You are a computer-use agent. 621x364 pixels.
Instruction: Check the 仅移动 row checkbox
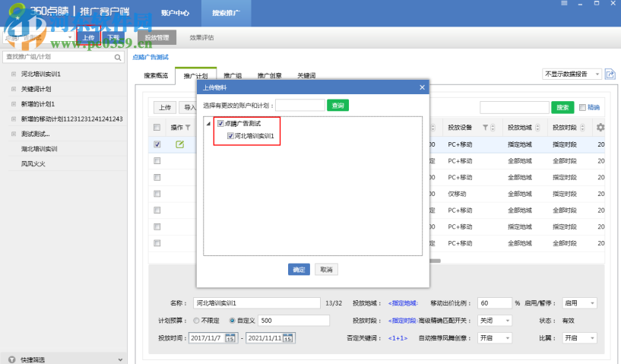click(x=157, y=194)
